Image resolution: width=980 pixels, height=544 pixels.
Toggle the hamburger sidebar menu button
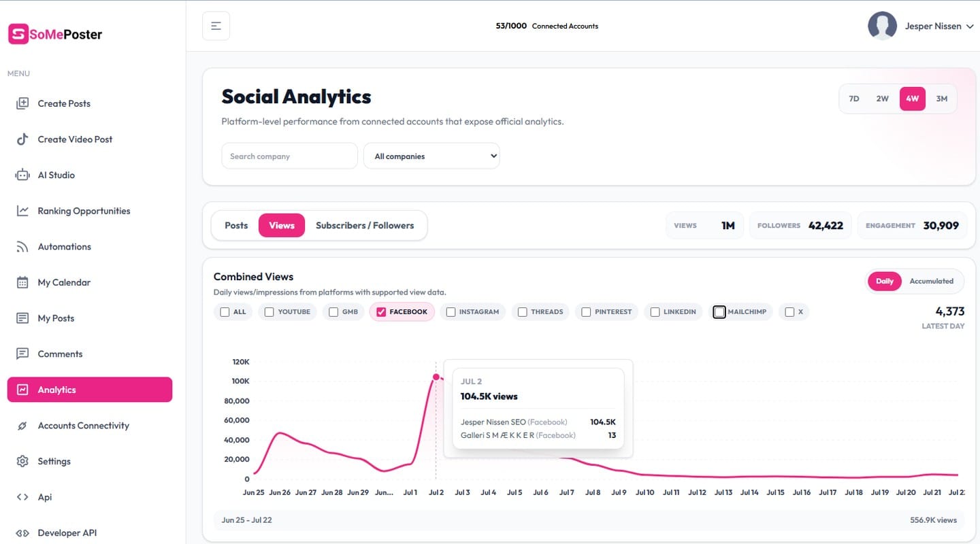216,26
